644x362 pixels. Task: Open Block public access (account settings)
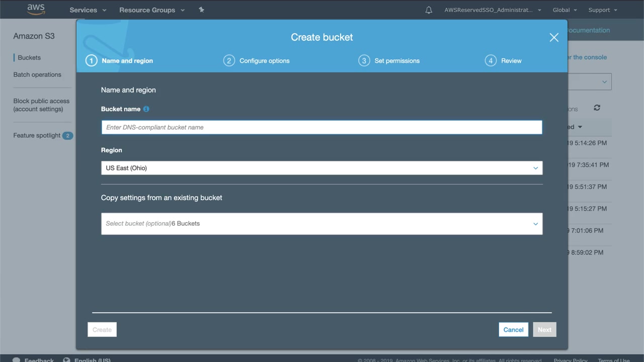pyautogui.click(x=41, y=105)
